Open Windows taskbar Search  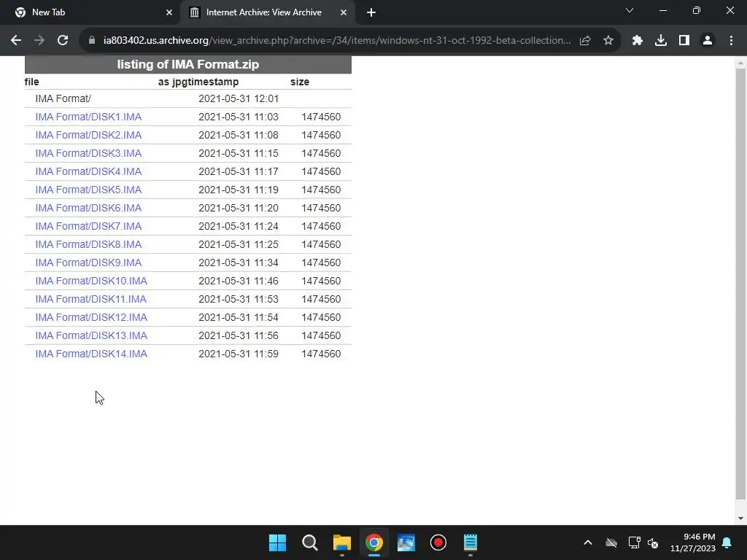click(x=309, y=542)
